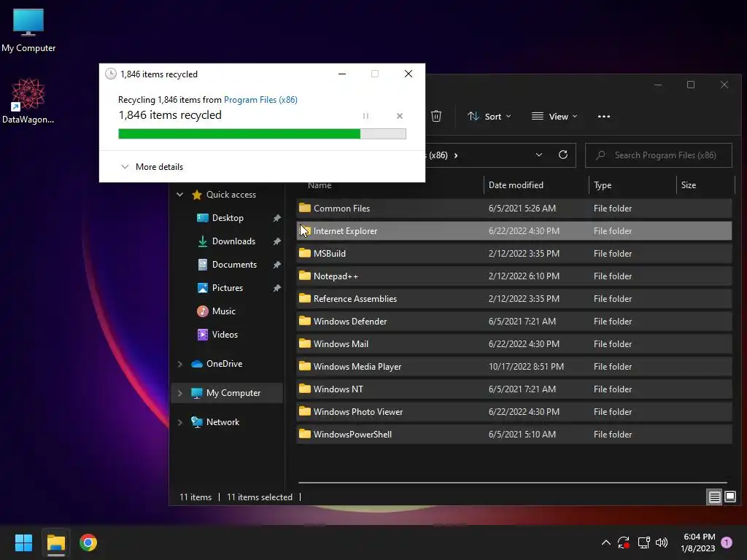This screenshot has width=747, height=560.
Task: Select OneDrive in the navigation pane
Action: 224,363
